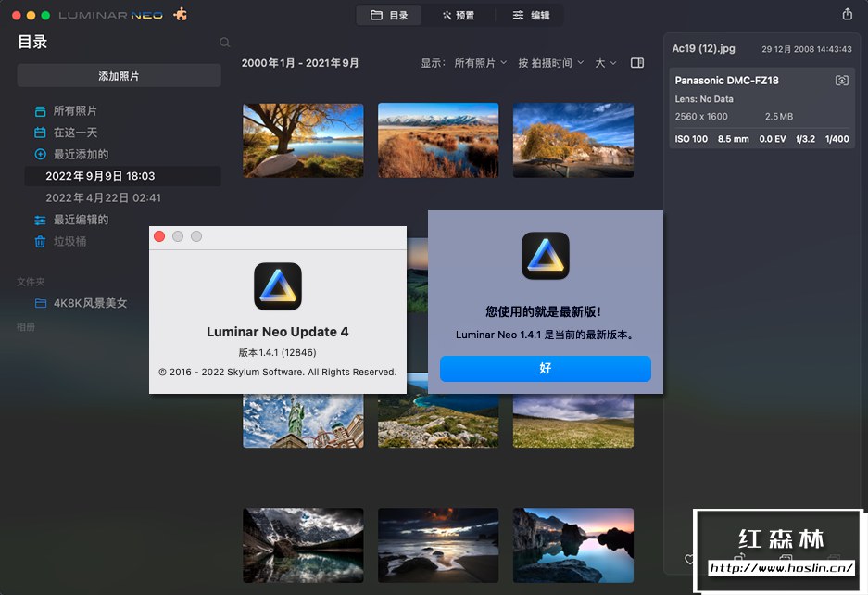This screenshot has width=868, height=595.
Task: Click the 目录 heading in the sidebar
Action: coord(32,42)
